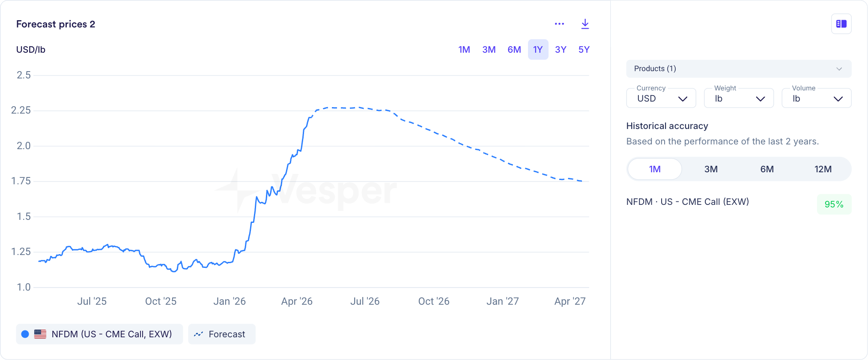
Task: Select 6M chart time range
Action: [x=514, y=50]
